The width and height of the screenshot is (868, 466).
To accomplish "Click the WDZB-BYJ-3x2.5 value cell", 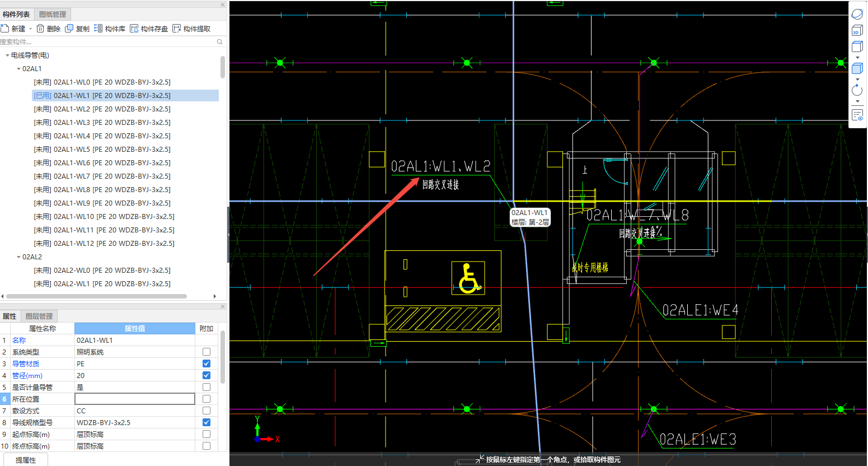I will tap(135, 422).
